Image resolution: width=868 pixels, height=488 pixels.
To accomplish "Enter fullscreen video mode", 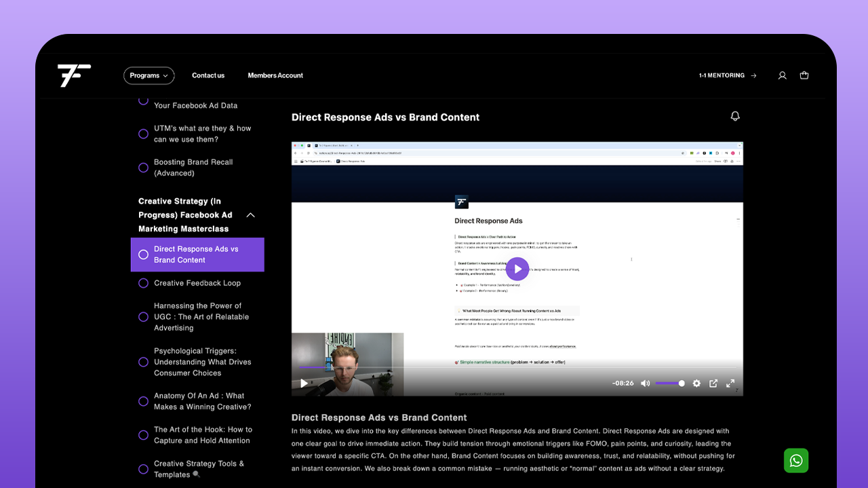I will (730, 383).
